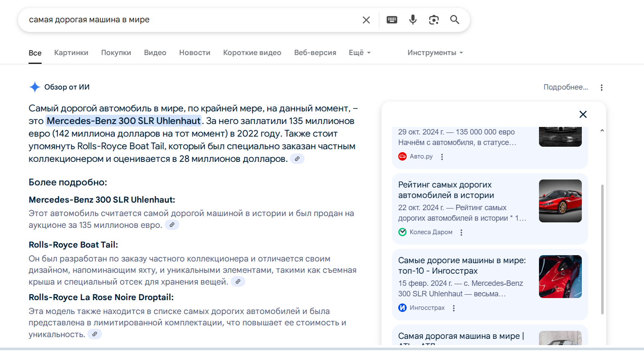This screenshot has width=644, height=351.
Task: Click the Mercedes-Benz 300 SLR Uhlenhaut: subheading
Action: [102, 200]
